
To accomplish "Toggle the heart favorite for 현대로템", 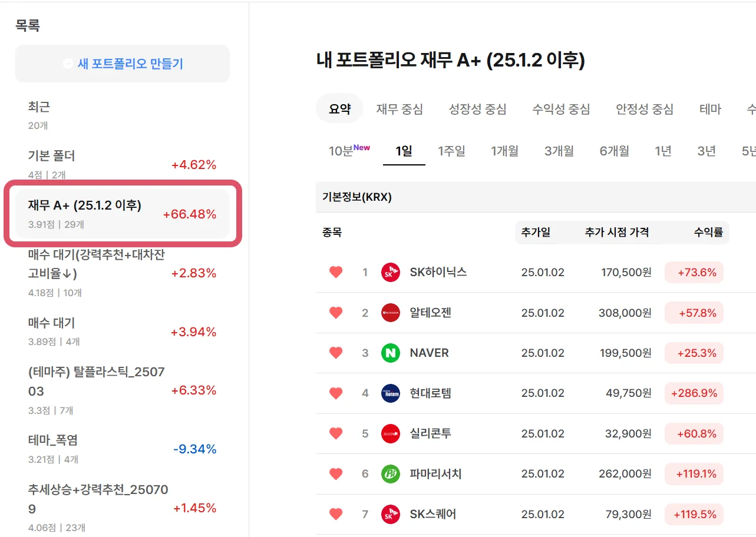I will click(336, 393).
